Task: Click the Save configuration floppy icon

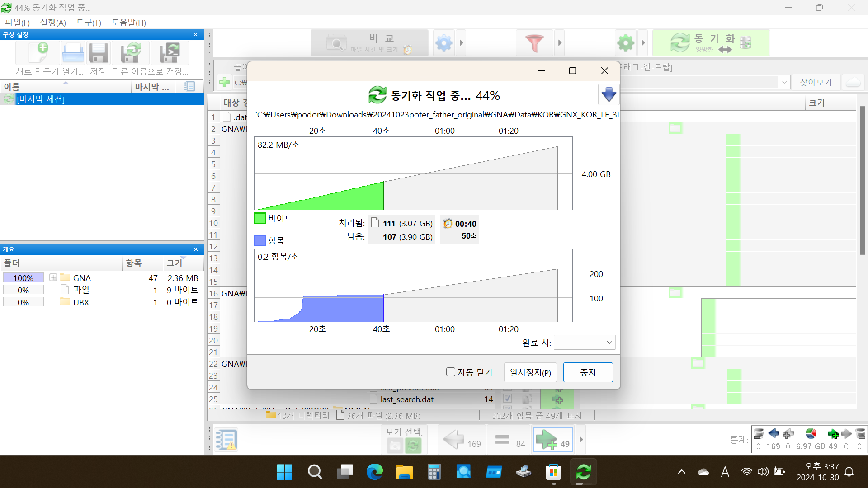Action: 98,54
